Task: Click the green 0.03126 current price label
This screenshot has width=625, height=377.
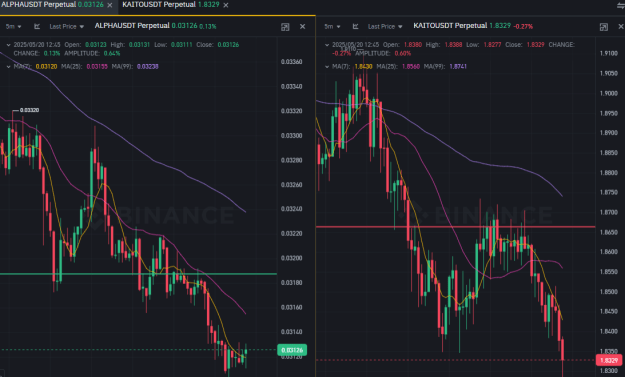Action: (x=292, y=350)
